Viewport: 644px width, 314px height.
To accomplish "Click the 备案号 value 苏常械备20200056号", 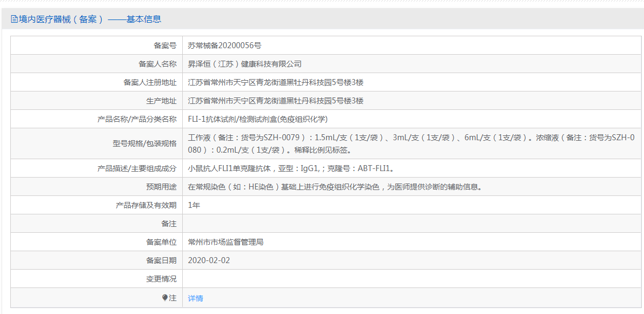I will coord(224,45).
